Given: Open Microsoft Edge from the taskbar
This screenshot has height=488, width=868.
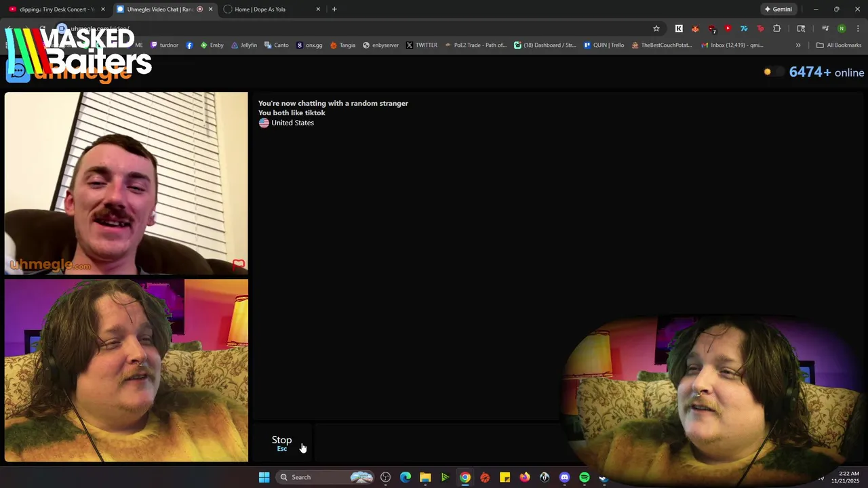Looking at the screenshot, I should [x=406, y=477].
